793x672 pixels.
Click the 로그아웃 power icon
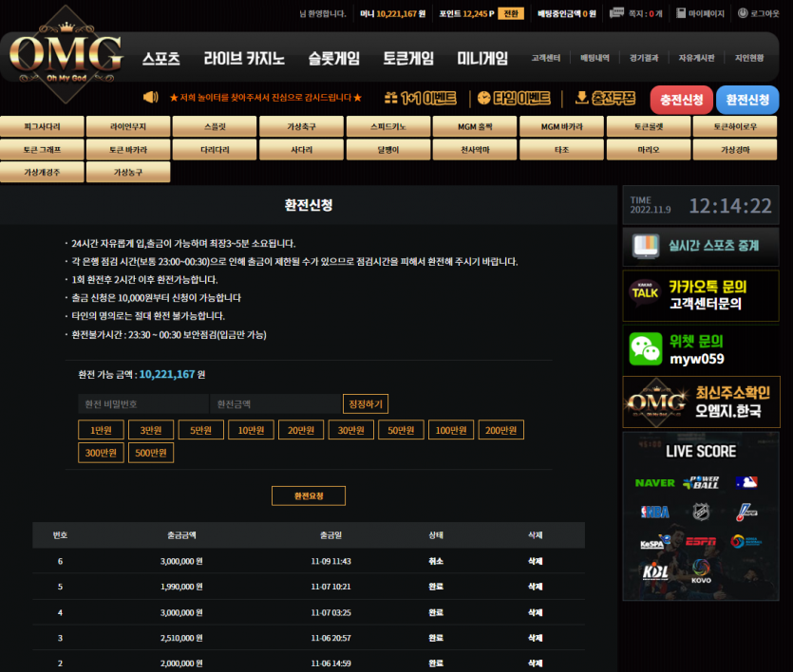[x=743, y=14]
